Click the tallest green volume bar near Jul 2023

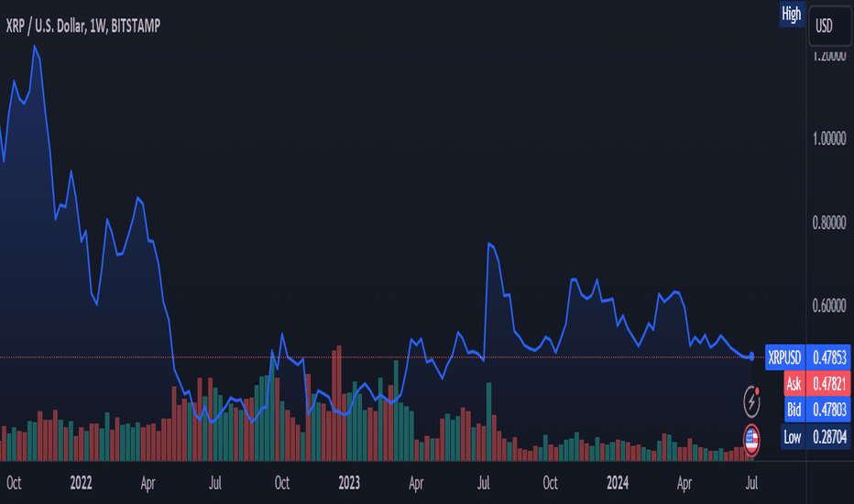(489, 422)
